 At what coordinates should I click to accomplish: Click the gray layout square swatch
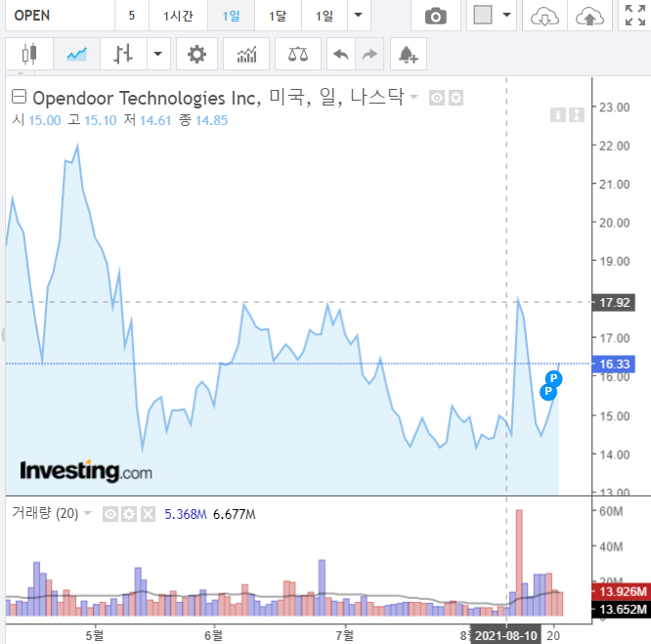click(x=483, y=15)
